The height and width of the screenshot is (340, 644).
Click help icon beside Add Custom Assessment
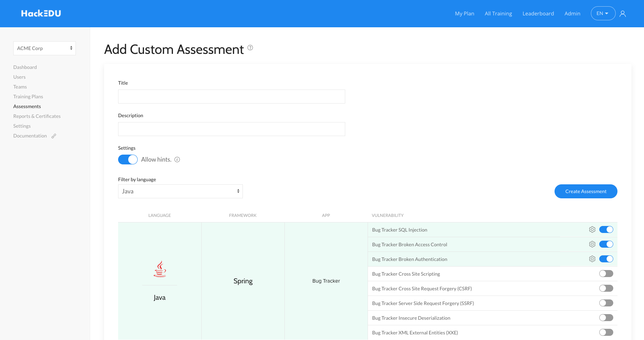(x=250, y=48)
